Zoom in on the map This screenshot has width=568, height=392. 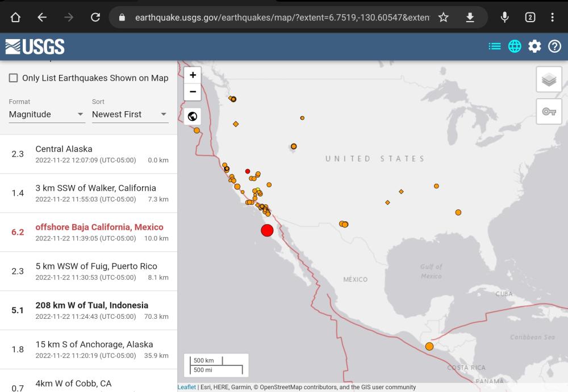193,75
